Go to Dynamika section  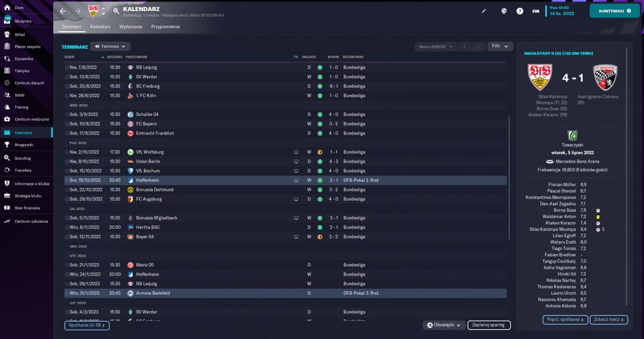[24, 58]
